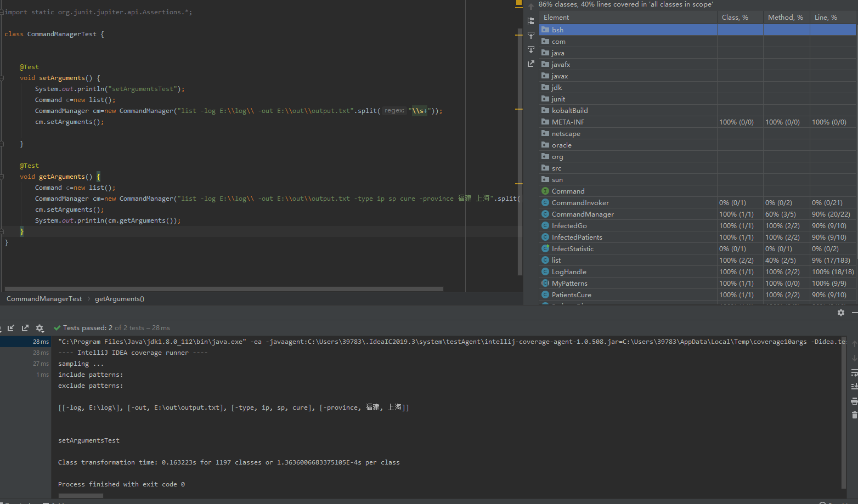The image size is (858, 504).
Task: Toggle scroll-to-end in console
Action: pos(854,387)
